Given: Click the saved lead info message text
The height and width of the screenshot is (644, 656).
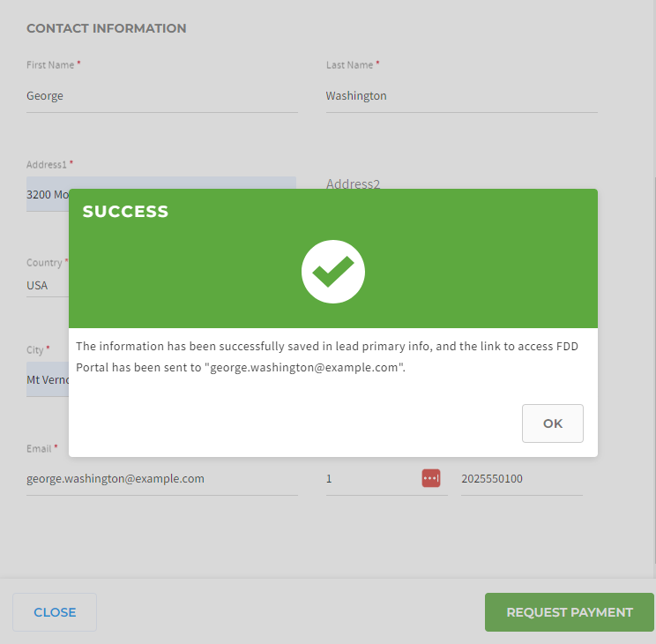Looking at the screenshot, I should (x=327, y=356).
